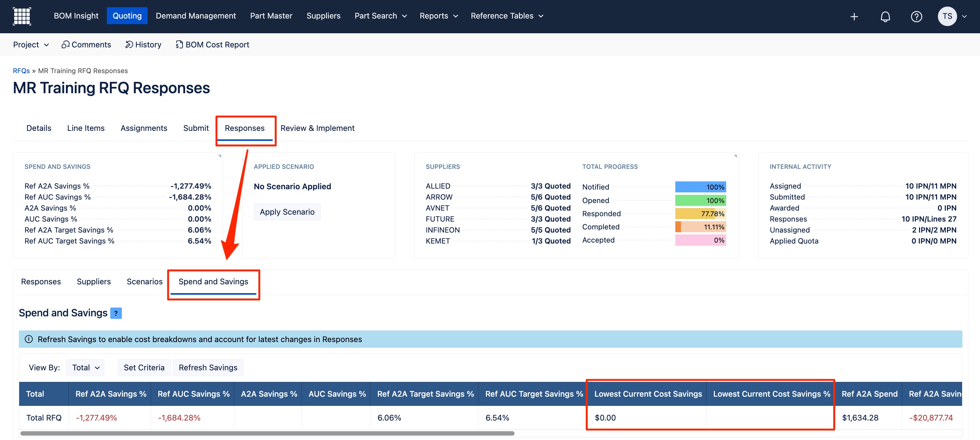Switch to the Details tab
The image size is (980, 440).
click(x=39, y=128)
